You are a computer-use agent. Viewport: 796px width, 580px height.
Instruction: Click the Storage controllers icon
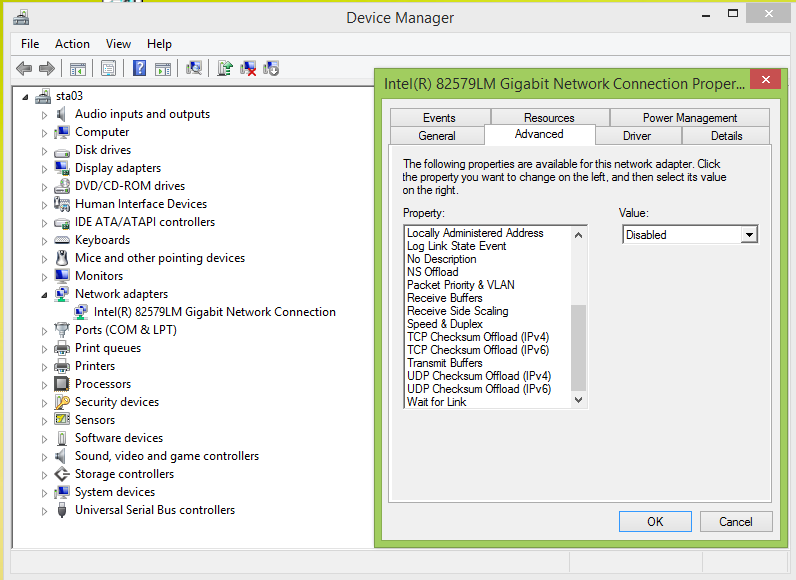point(62,474)
